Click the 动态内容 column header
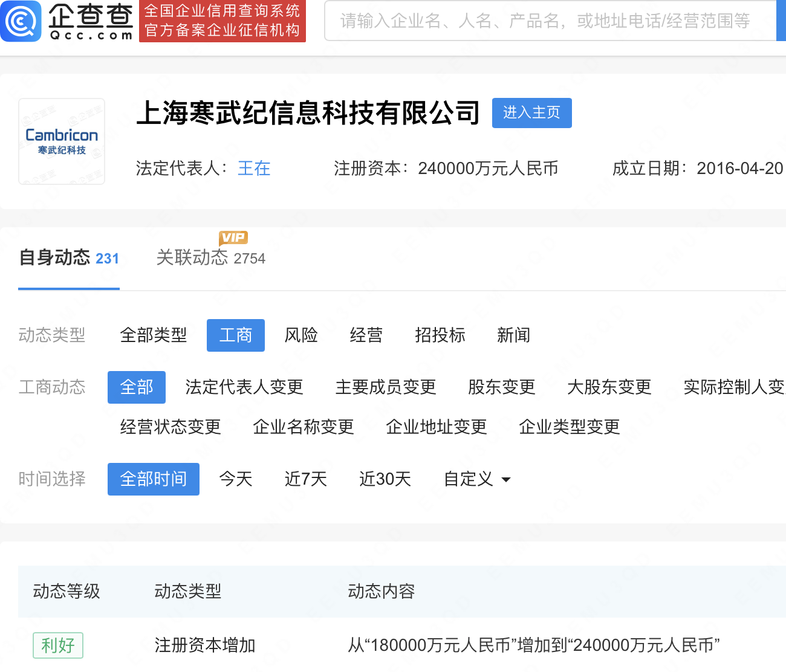 pos(382,591)
